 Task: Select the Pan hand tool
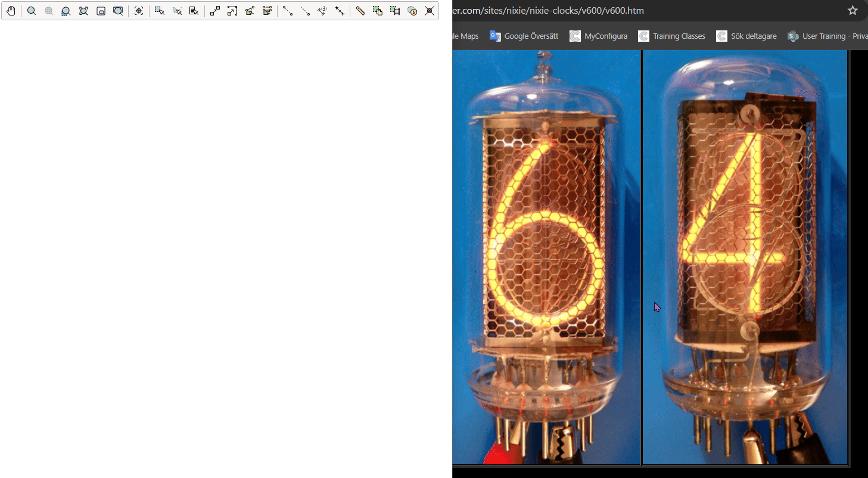point(11,11)
